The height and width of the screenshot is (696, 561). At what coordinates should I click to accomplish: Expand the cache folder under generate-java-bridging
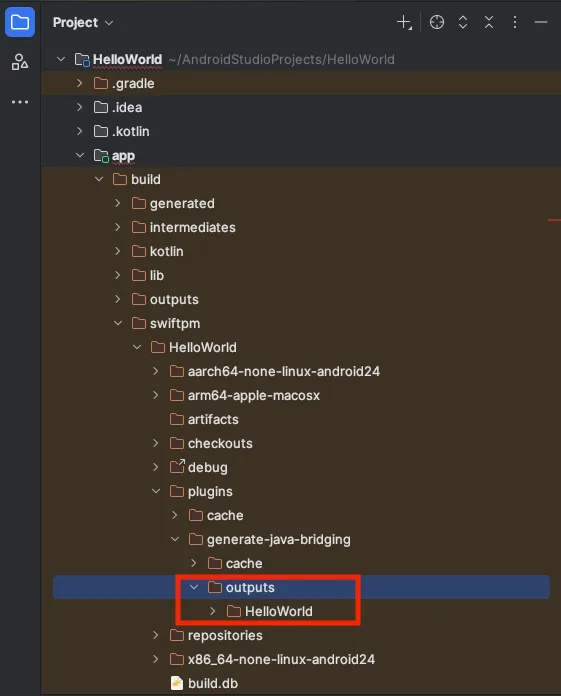[x=194, y=563]
